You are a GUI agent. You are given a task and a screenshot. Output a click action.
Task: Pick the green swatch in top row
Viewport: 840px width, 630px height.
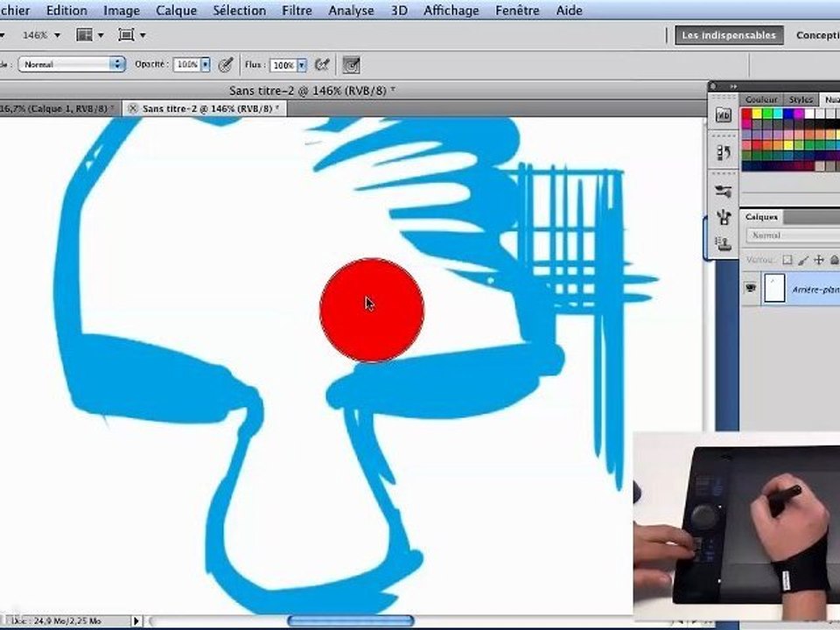[767, 114]
